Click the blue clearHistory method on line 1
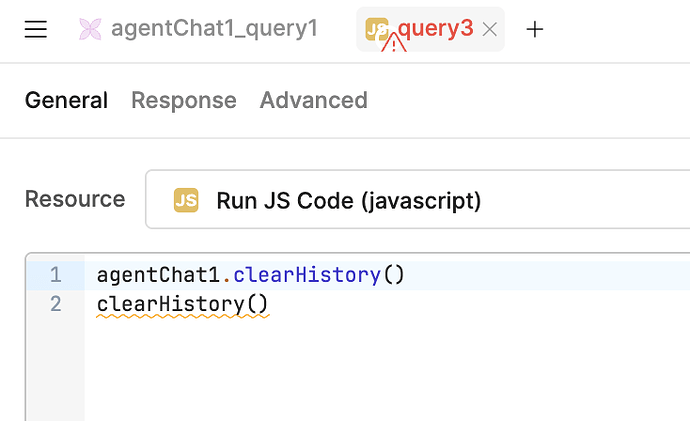This screenshot has width=690, height=421. pos(306,275)
